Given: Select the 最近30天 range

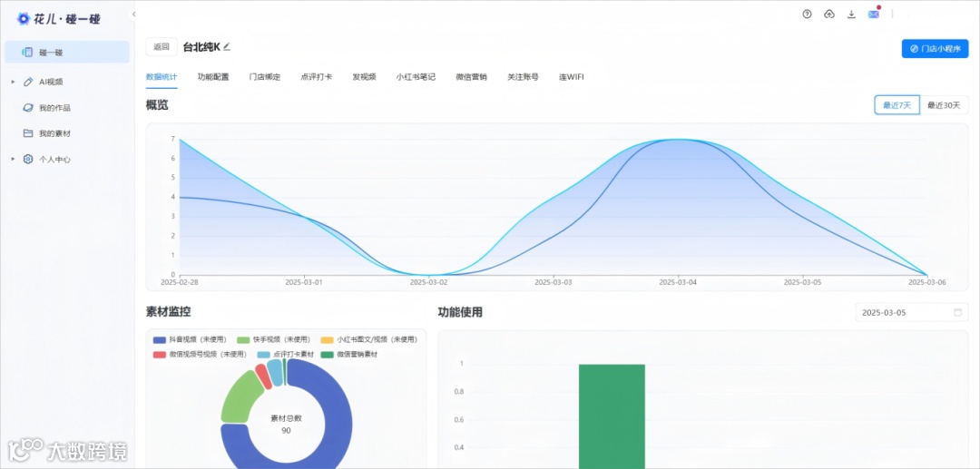Looking at the screenshot, I should point(944,105).
